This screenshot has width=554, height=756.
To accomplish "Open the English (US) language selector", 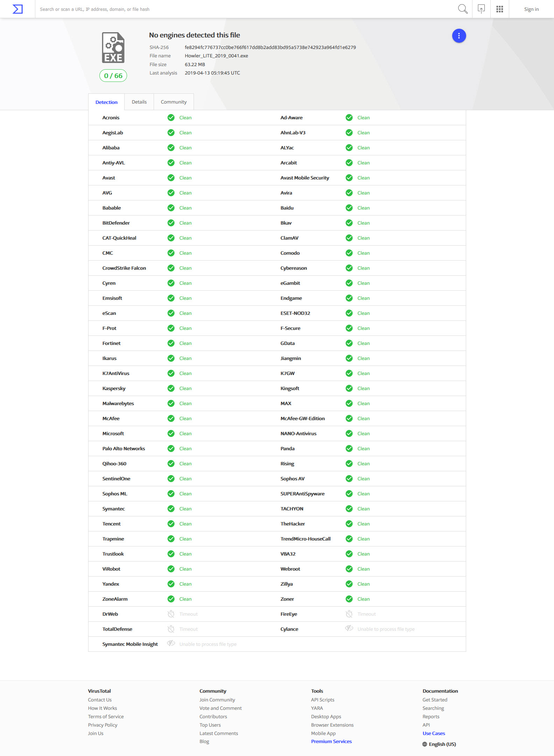I will tap(439, 744).
